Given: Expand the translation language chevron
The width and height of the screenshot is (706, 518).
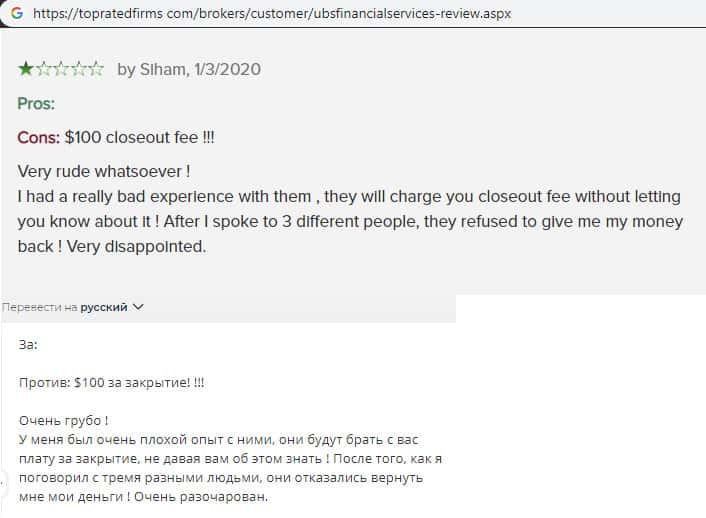Looking at the screenshot, I should tap(138, 308).
